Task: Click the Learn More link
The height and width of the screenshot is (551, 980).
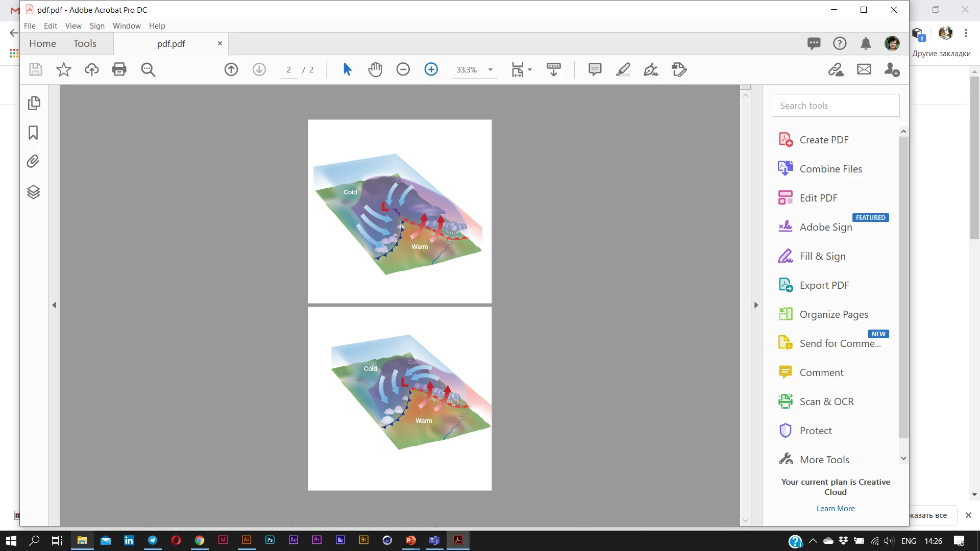Action: (x=836, y=508)
